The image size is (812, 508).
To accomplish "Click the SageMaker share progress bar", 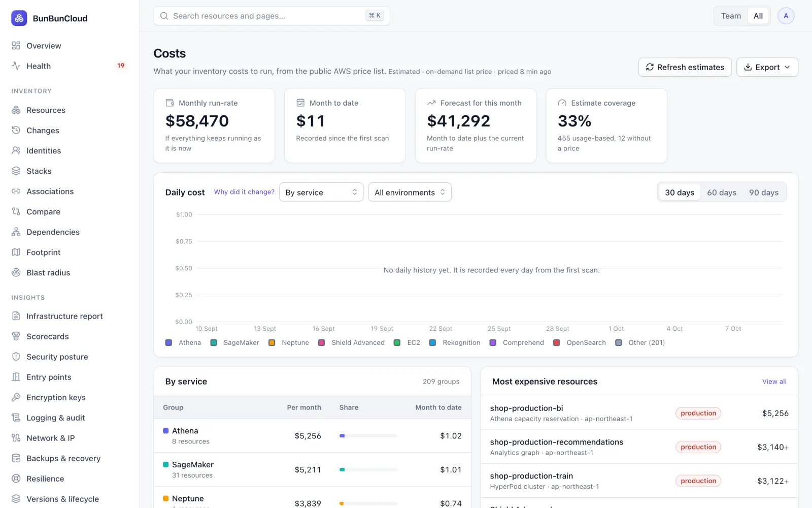I will (x=368, y=470).
